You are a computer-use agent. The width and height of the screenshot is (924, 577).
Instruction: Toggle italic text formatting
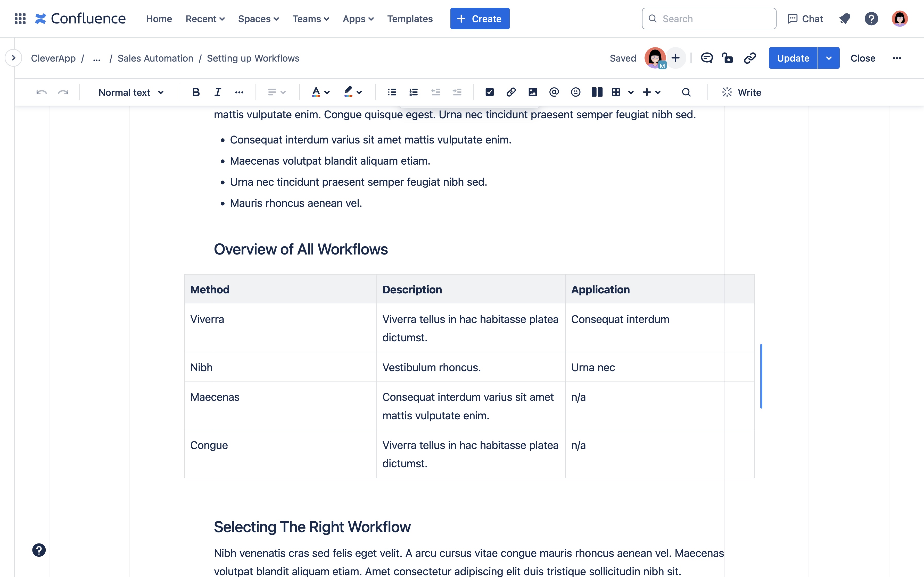[218, 92]
